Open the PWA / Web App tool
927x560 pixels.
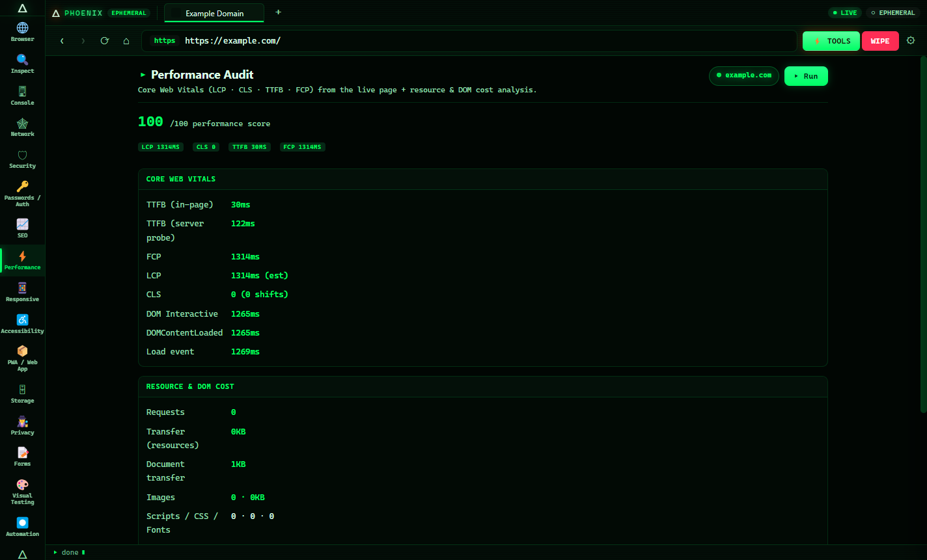pos(22,358)
